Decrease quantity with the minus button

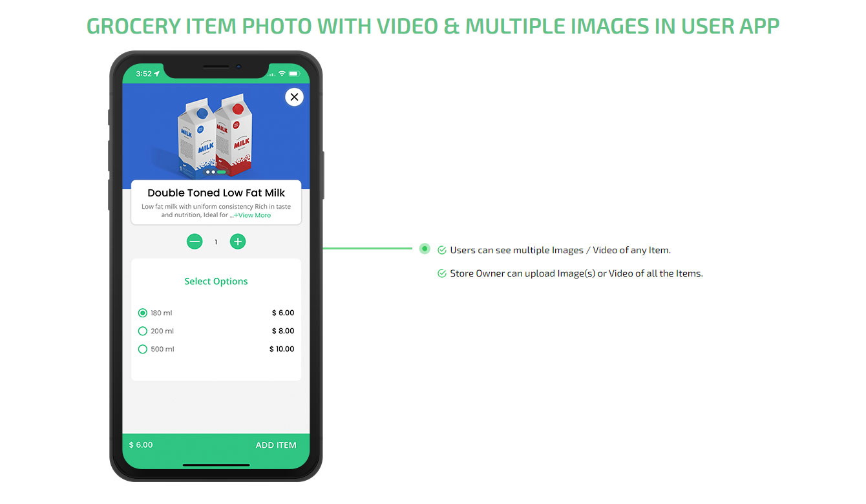coord(195,242)
